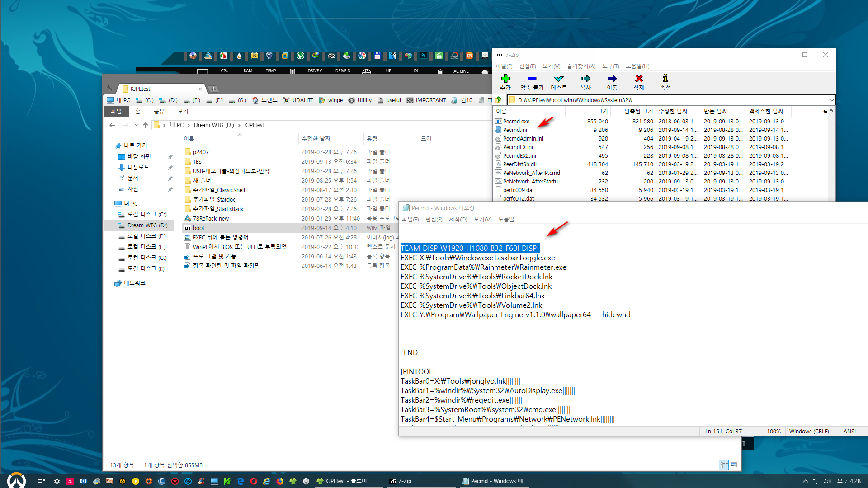The height and width of the screenshot is (488, 868).
Task: Launch uTorrent from the desktop dock
Action: [301, 56]
